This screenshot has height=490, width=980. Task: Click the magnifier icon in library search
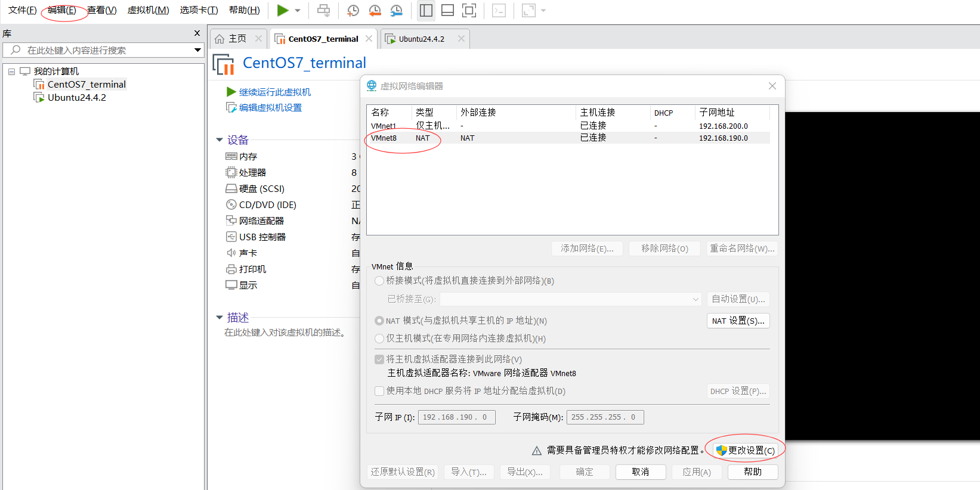coord(16,50)
